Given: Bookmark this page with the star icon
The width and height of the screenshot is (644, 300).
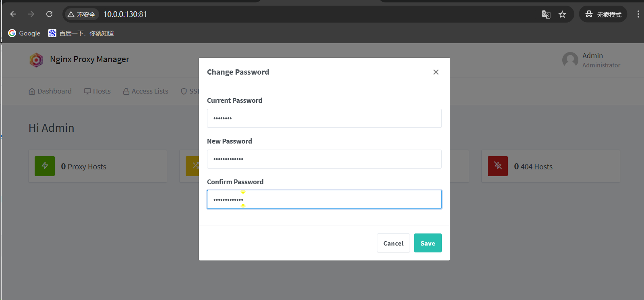Looking at the screenshot, I should (562, 15).
